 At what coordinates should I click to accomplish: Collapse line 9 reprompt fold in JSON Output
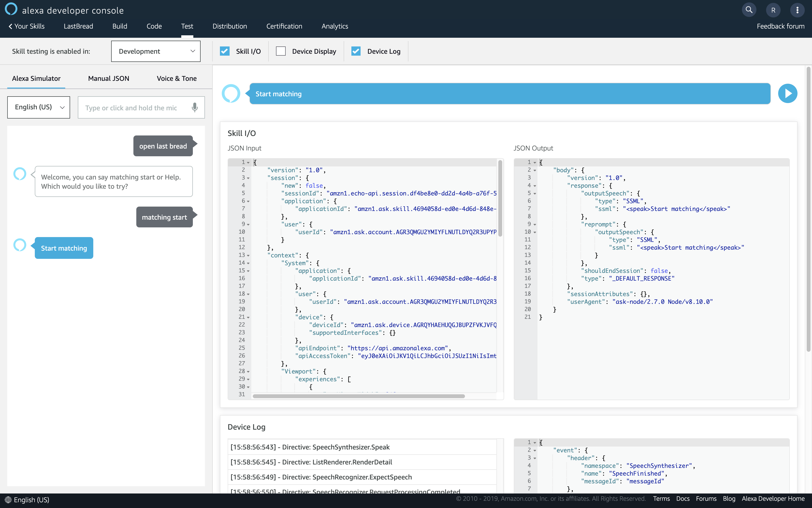tap(535, 224)
